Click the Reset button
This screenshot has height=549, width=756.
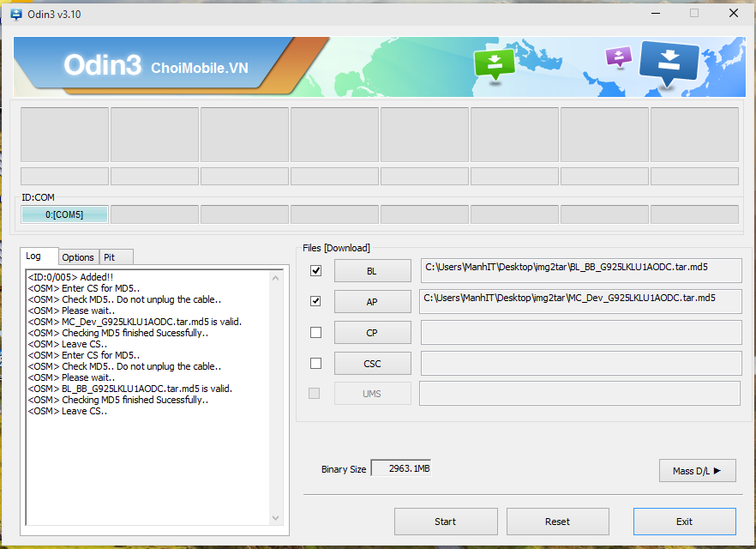(557, 522)
